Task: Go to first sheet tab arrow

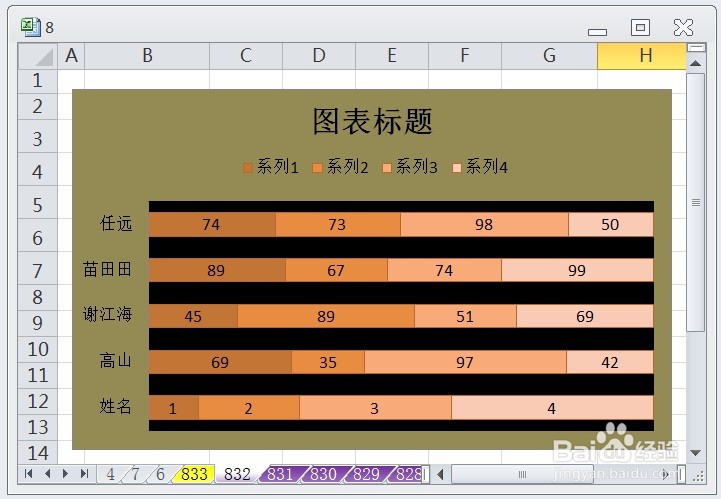Action: [29, 474]
